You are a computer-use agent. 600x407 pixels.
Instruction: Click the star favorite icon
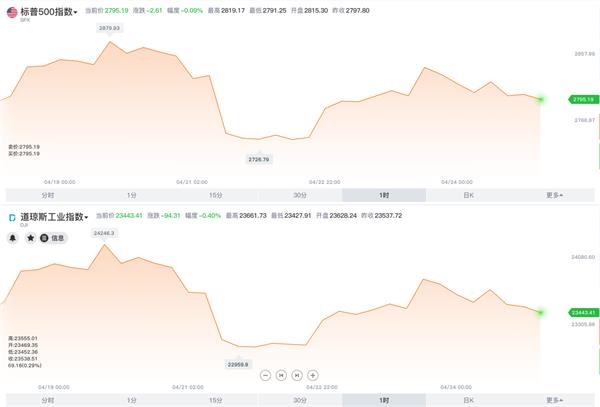coord(31,238)
